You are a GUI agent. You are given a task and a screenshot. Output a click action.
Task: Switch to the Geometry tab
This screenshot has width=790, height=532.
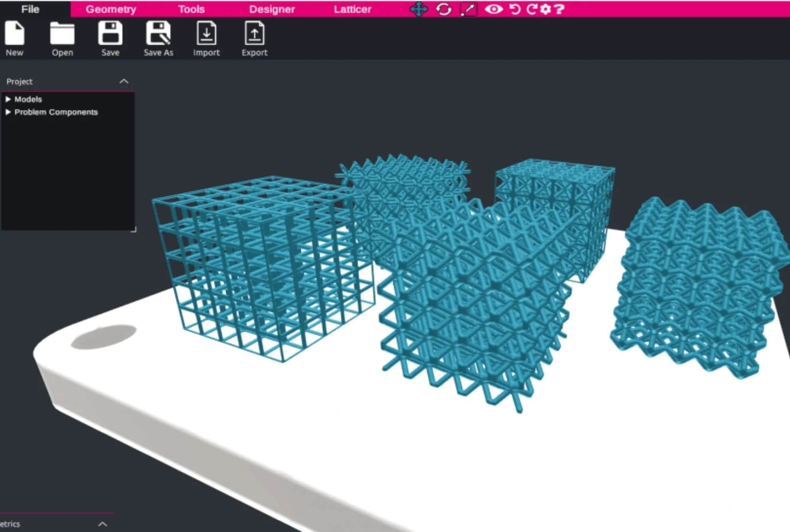pyautogui.click(x=111, y=9)
